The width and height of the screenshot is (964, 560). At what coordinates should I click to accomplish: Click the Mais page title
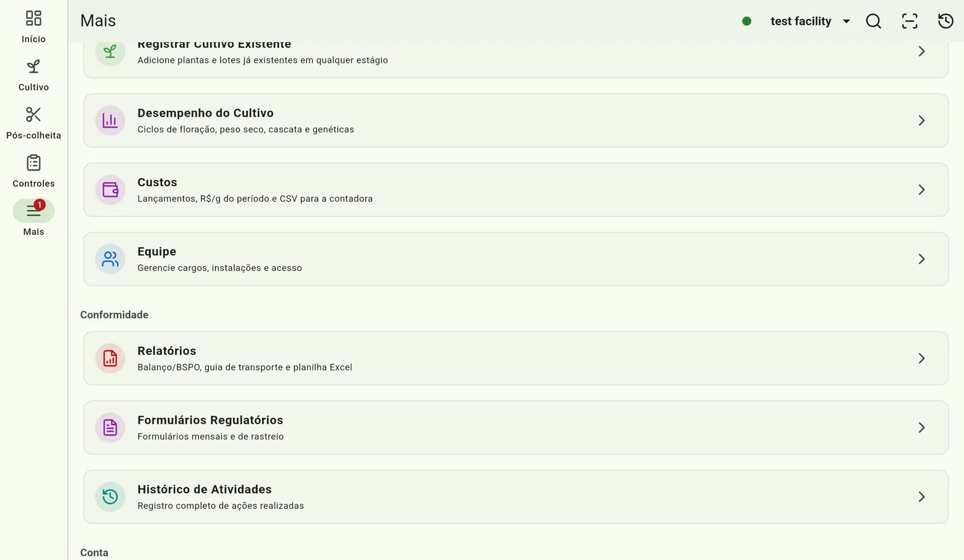pyautogui.click(x=98, y=20)
